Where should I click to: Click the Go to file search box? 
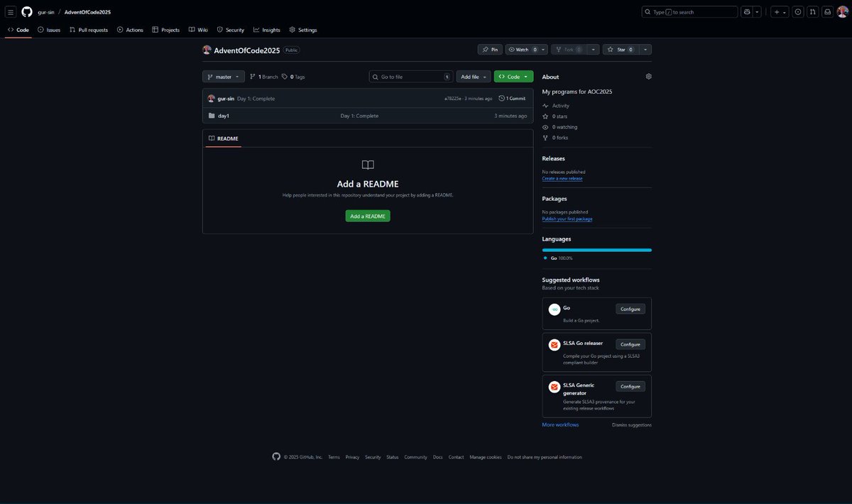tap(411, 77)
